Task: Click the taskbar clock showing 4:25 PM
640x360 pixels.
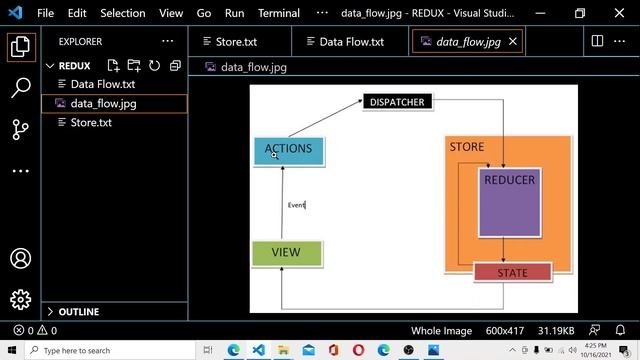Action: [596, 350]
